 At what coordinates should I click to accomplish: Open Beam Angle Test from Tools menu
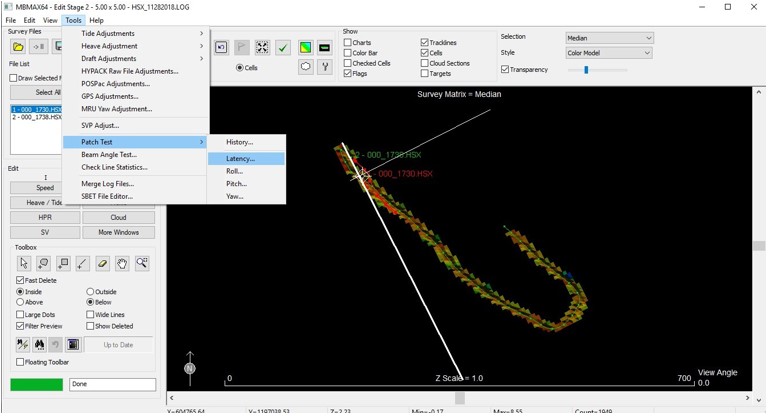(x=136, y=154)
